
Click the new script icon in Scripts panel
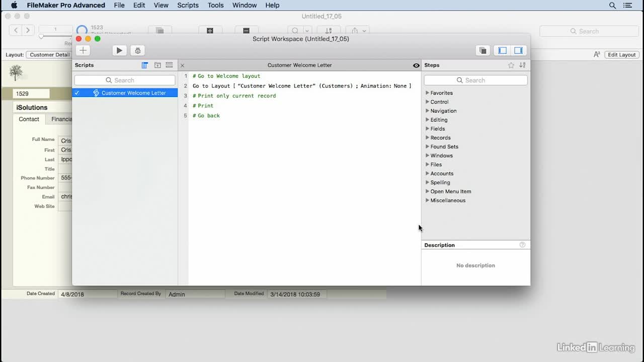tap(144, 65)
